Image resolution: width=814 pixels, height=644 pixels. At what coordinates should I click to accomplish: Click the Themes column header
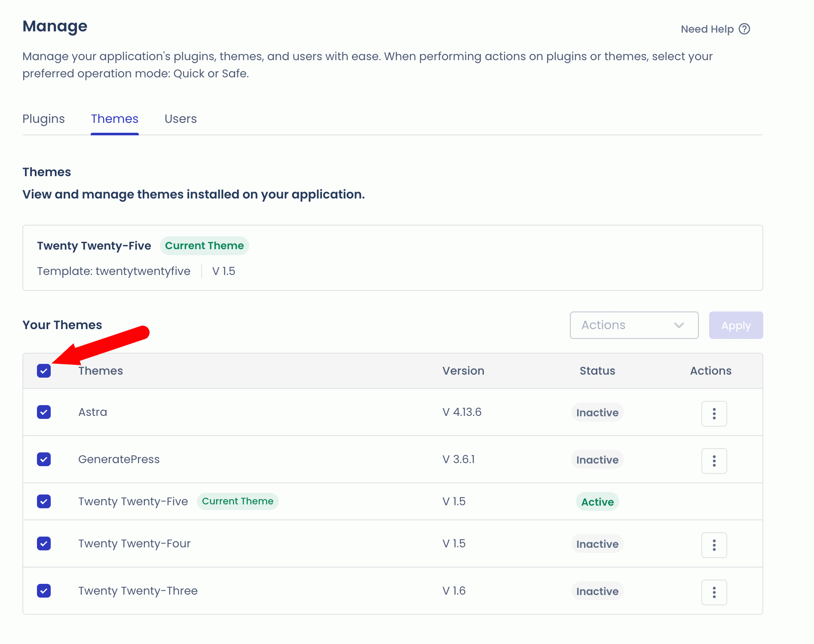click(101, 371)
